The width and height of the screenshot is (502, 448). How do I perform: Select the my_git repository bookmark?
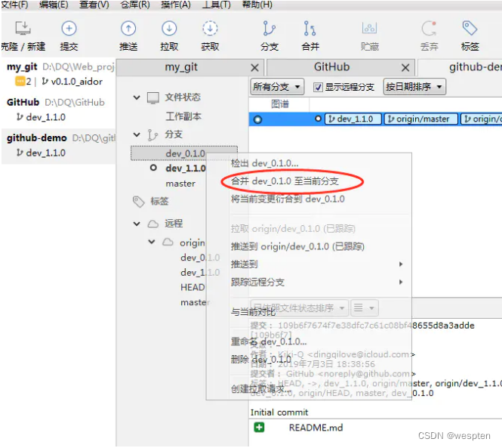pyautogui.click(x=58, y=74)
